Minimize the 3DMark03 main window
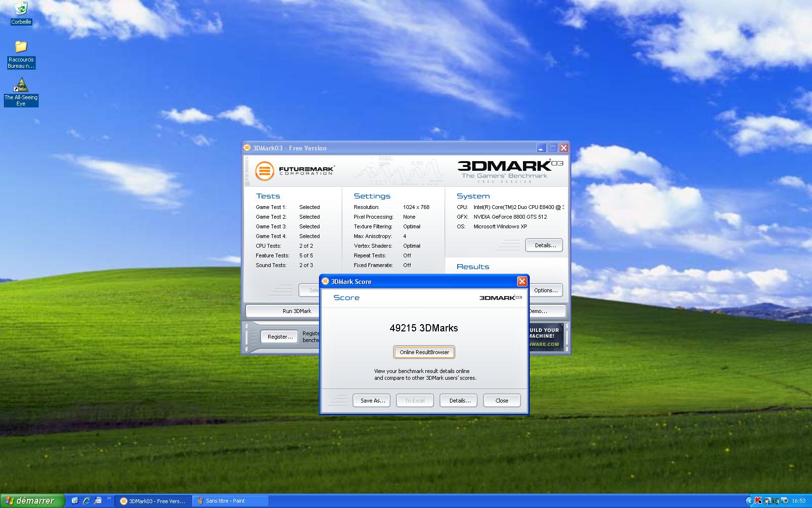Viewport: 812px width, 508px height. point(541,148)
